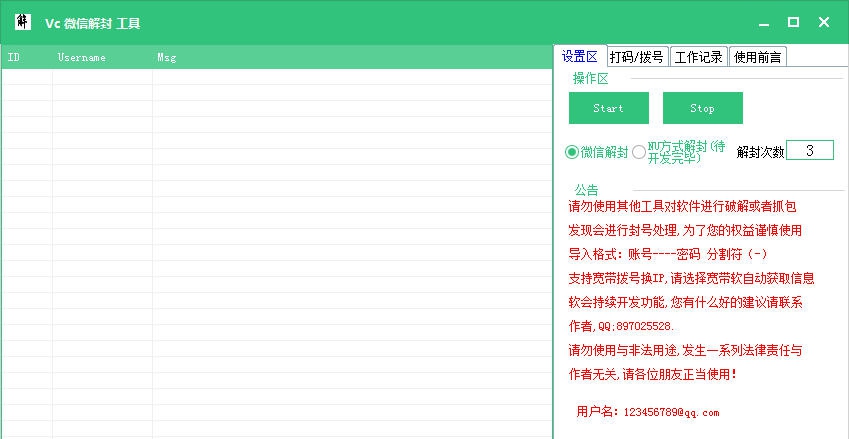Click the 支持宽带拨号换IP notice line

(691, 279)
